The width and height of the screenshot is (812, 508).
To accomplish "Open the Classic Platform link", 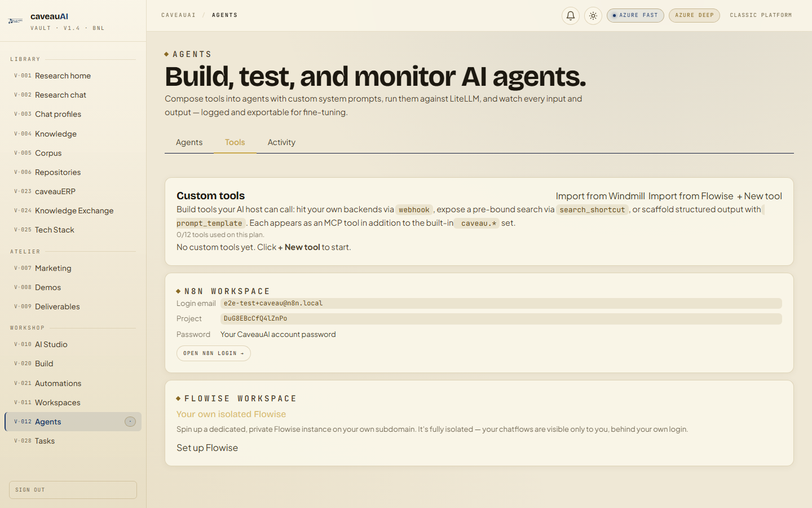I will (761, 15).
